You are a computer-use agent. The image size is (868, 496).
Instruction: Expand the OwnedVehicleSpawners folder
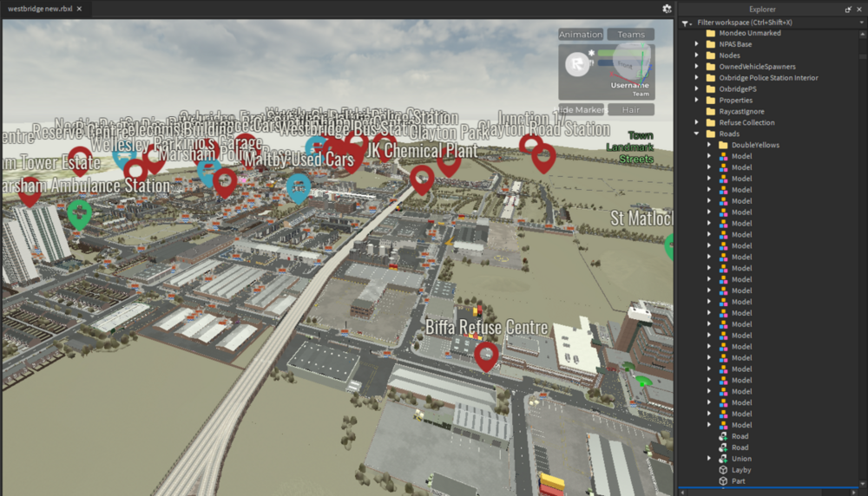pos(696,67)
